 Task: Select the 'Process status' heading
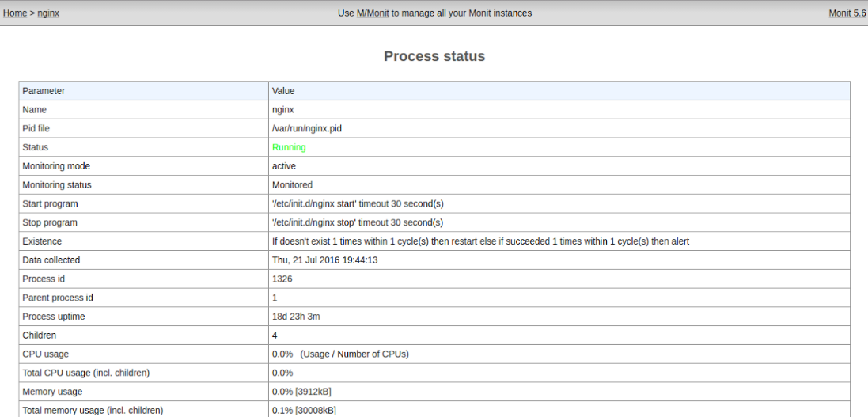[x=434, y=56]
